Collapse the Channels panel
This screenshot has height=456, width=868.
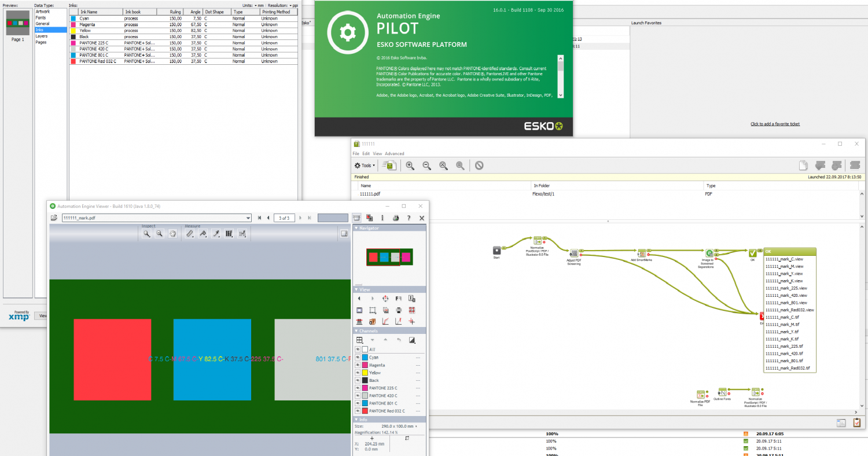(356, 331)
